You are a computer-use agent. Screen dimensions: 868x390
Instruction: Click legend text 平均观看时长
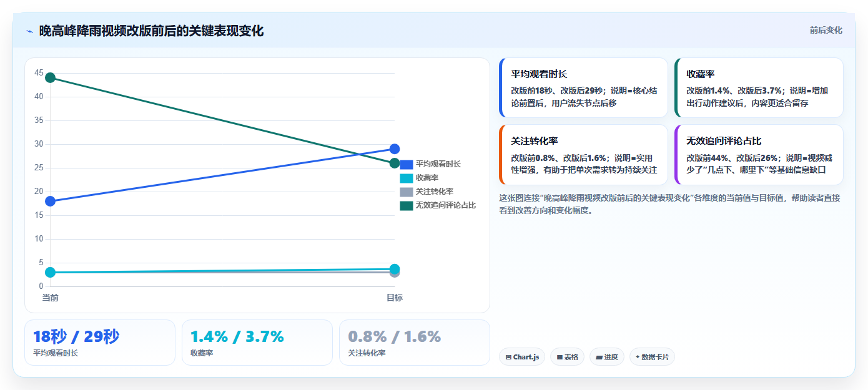pos(438,164)
